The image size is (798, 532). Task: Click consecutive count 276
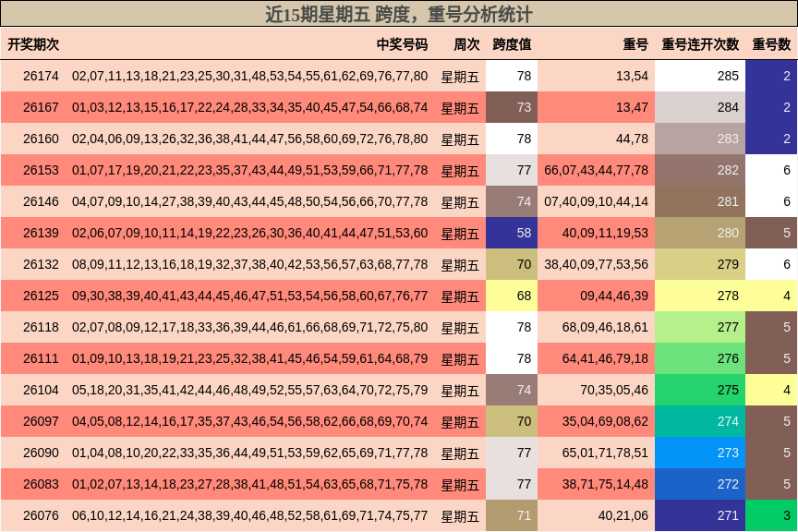[x=700, y=359]
